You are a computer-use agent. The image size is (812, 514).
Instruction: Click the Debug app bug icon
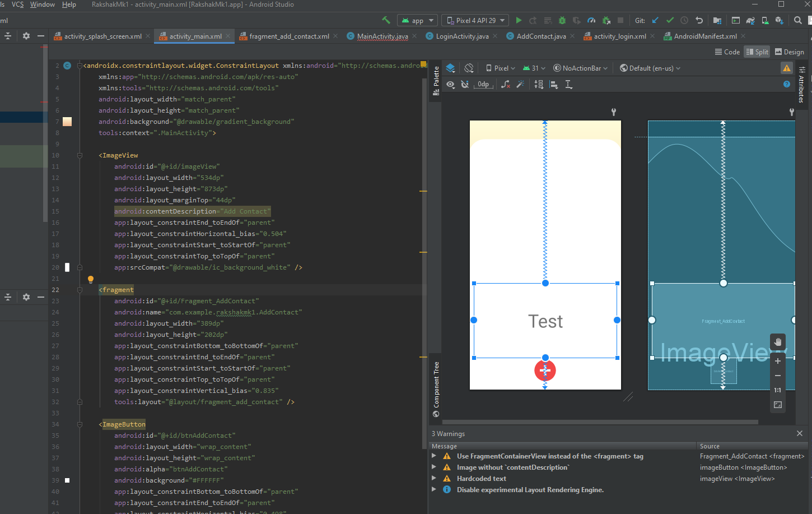click(562, 20)
